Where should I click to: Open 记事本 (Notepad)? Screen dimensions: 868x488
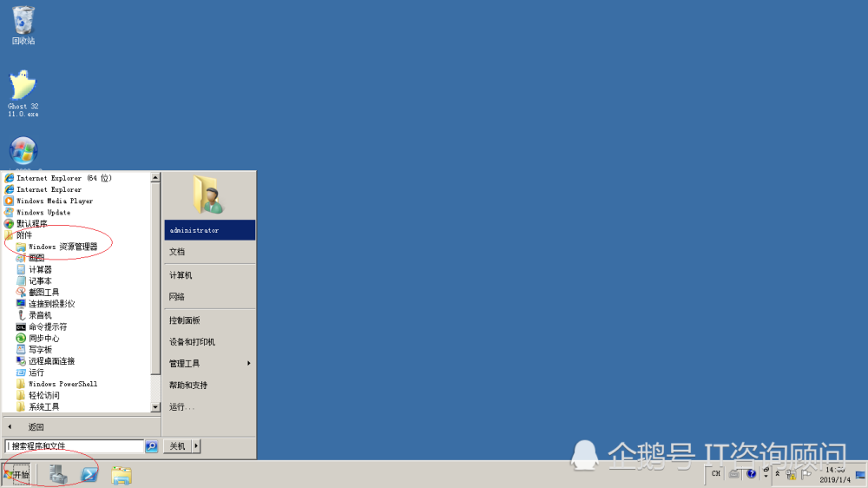pyautogui.click(x=35, y=280)
